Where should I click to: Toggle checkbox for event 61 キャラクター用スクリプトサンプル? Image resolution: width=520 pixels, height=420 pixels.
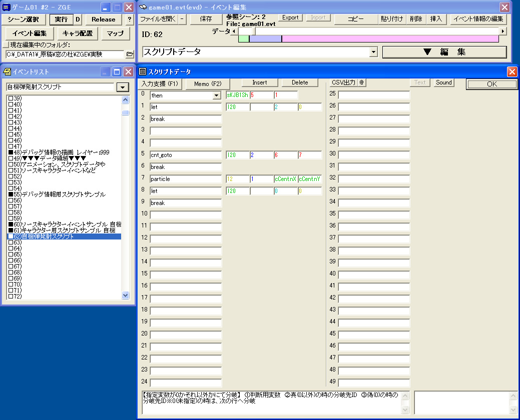[11, 230]
